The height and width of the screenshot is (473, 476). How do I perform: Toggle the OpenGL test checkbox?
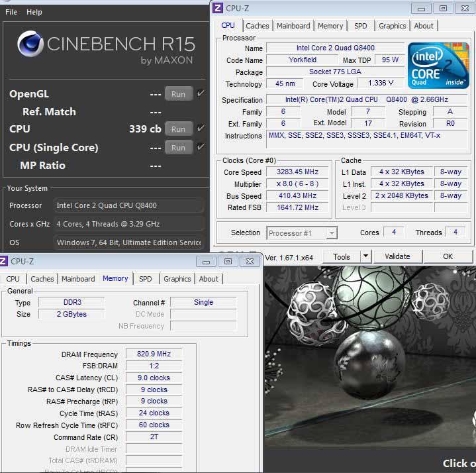(x=201, y=93)
